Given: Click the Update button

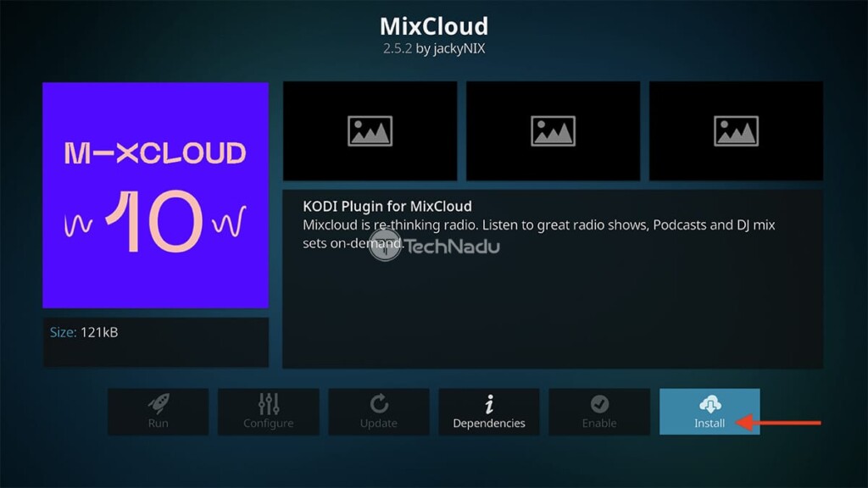Looking at the screenshot, I should click(379, 412).
